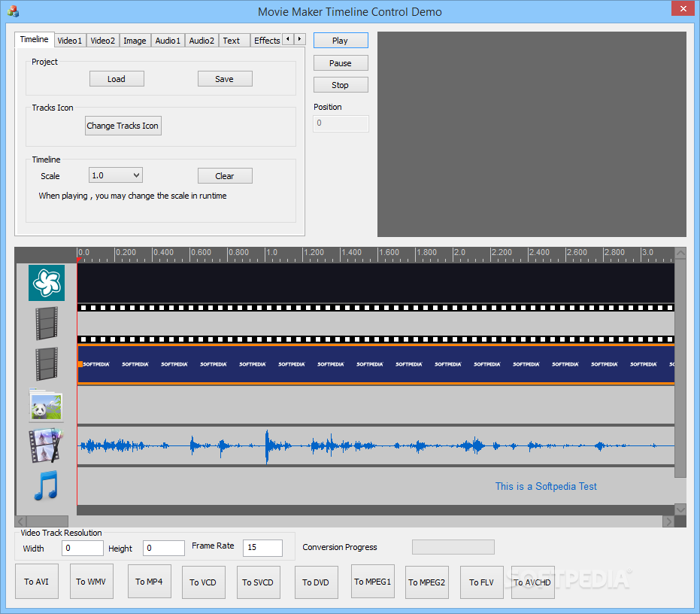Screen dimensions: 700x614
Task: Start playback with Play
Action: [x=341, y=40]
